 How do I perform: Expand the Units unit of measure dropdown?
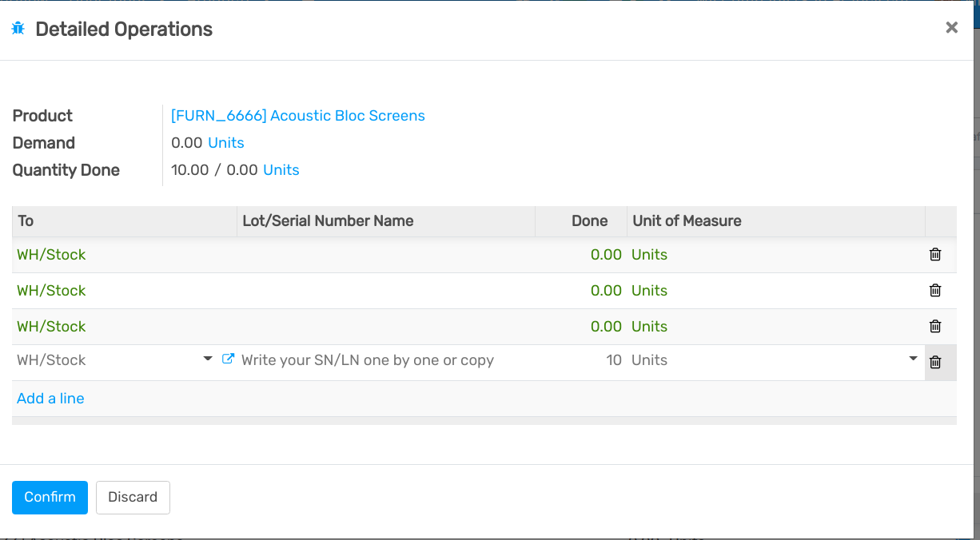tap(913, 360)
